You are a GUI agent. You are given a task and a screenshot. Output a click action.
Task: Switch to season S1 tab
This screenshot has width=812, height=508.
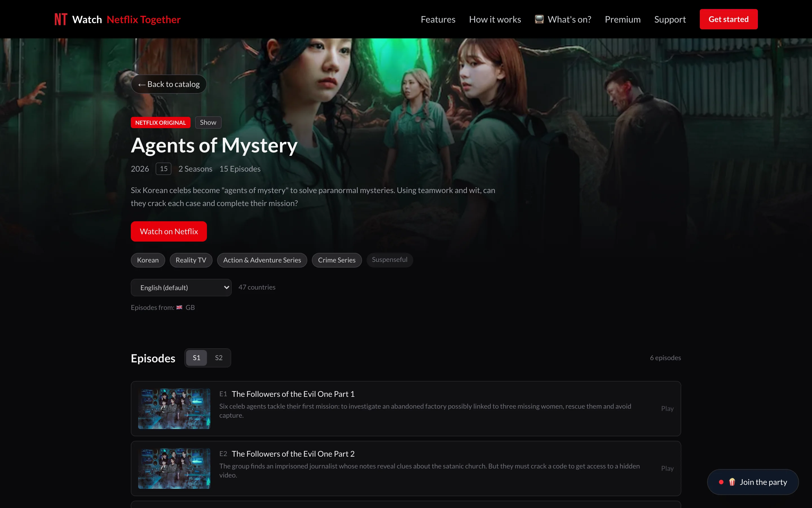click(197, 358)
